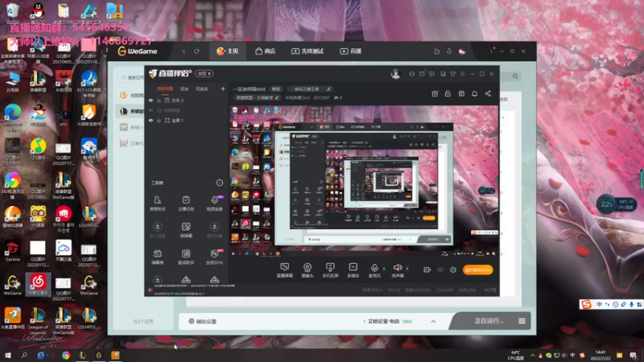The height and width of the screenshot is (362, 644).
Task: Add a new scene with plus icon
Action: click(223, 88)
